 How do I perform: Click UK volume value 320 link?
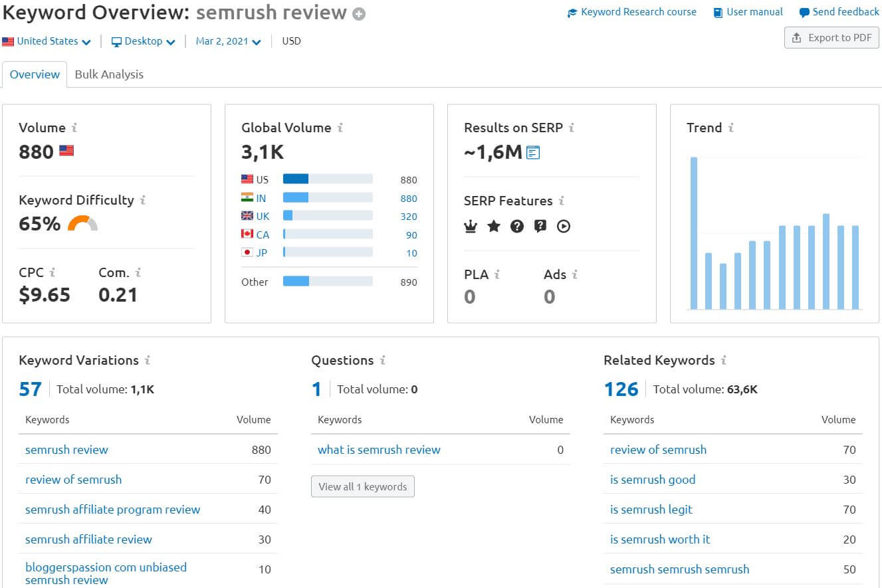[x=409, y=216]
